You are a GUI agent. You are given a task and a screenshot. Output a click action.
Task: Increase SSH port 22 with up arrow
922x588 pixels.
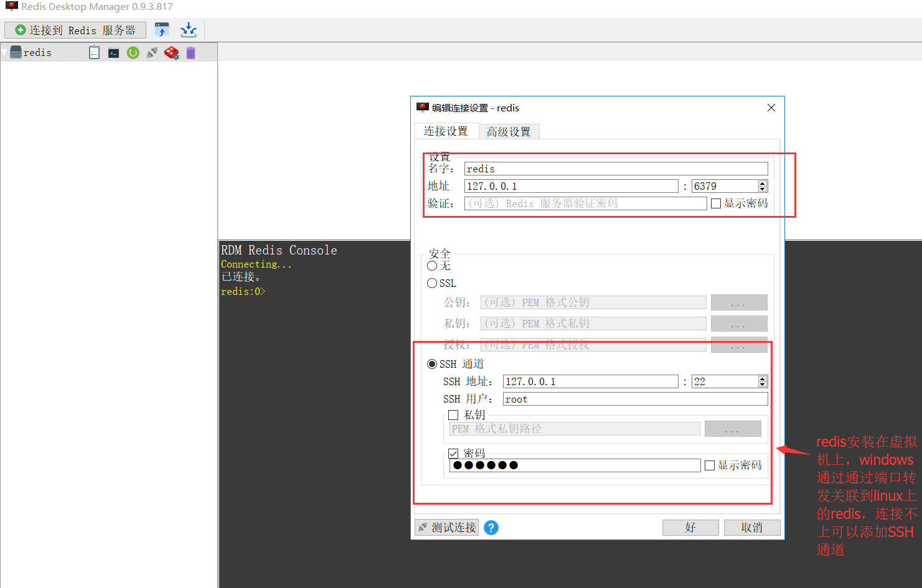[x=763, y=379]
